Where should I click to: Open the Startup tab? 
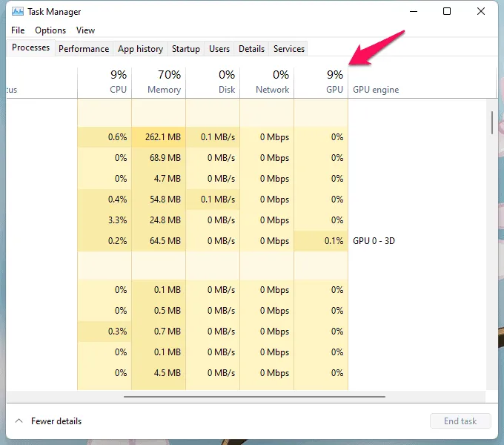click(x=186, y=48)
